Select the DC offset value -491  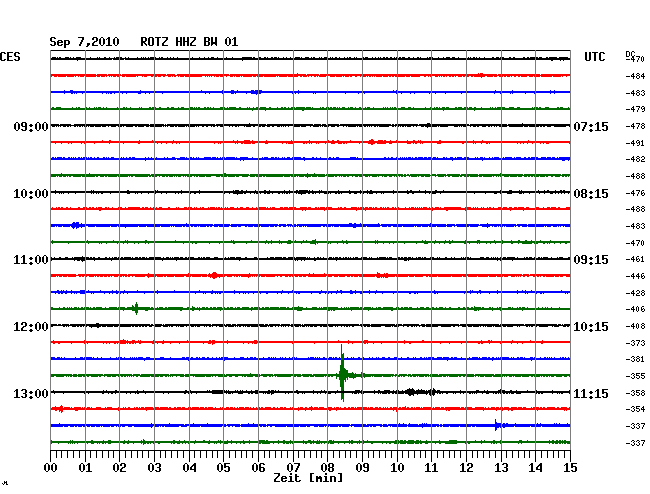(x=635, y=143)
